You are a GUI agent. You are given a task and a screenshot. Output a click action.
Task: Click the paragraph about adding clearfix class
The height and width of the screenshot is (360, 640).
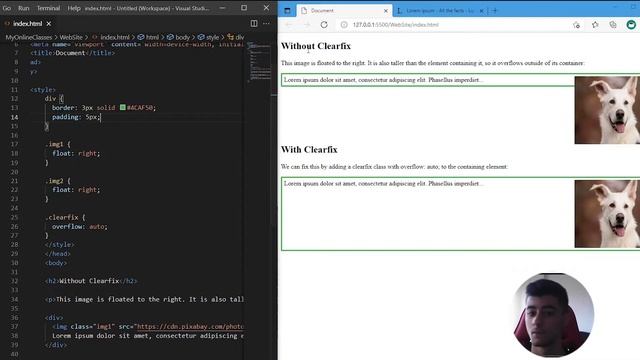[x=394, y=167]
